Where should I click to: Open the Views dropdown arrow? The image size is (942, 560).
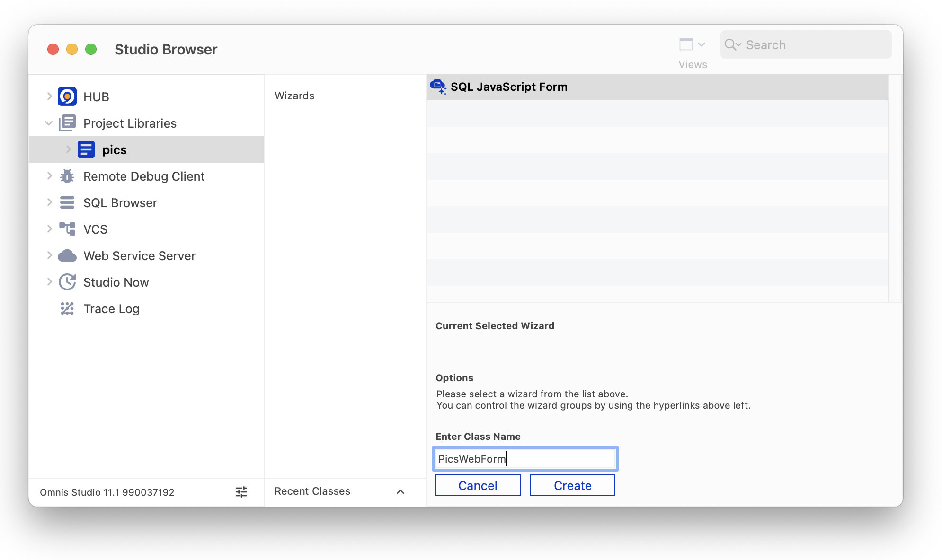tap(702, 44)
